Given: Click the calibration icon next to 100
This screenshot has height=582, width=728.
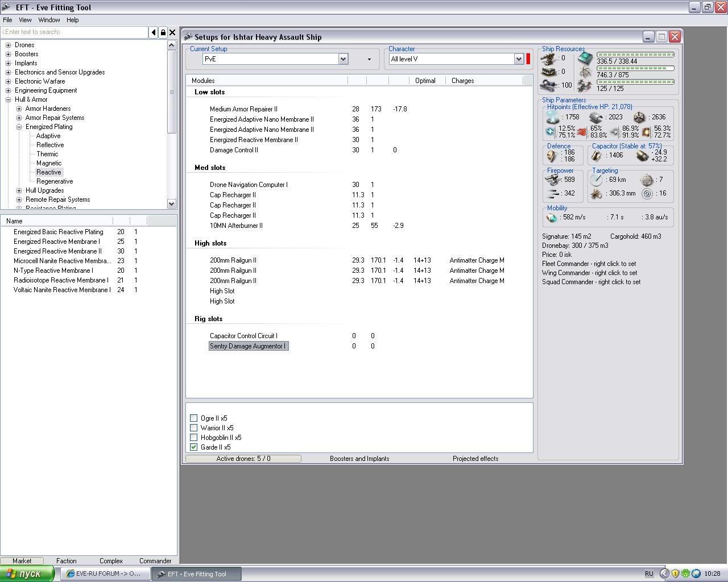Looking at the screenshot, I should 549,85.
